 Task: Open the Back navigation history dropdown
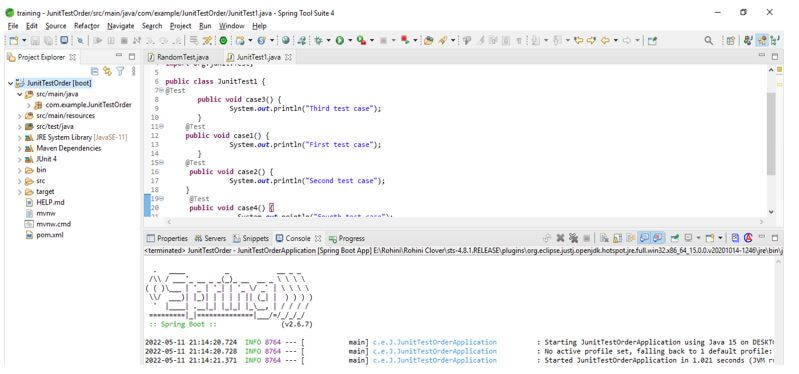tap(615, 41)
